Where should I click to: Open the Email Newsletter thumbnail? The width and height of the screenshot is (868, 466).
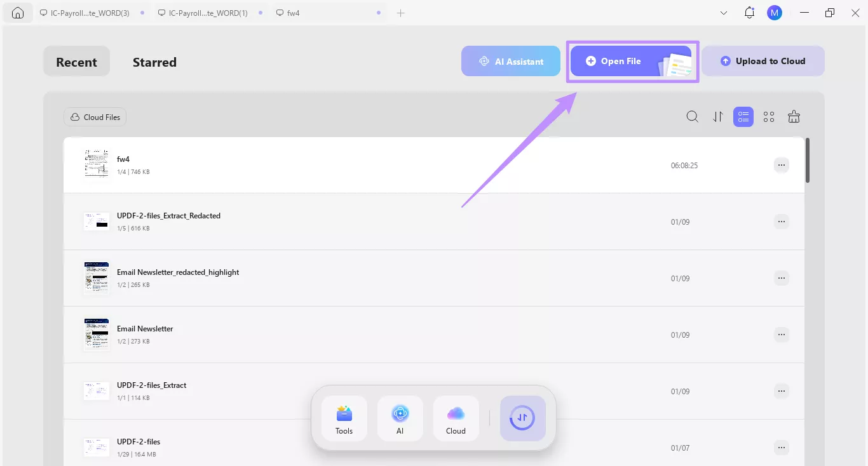tap(97, 335)
